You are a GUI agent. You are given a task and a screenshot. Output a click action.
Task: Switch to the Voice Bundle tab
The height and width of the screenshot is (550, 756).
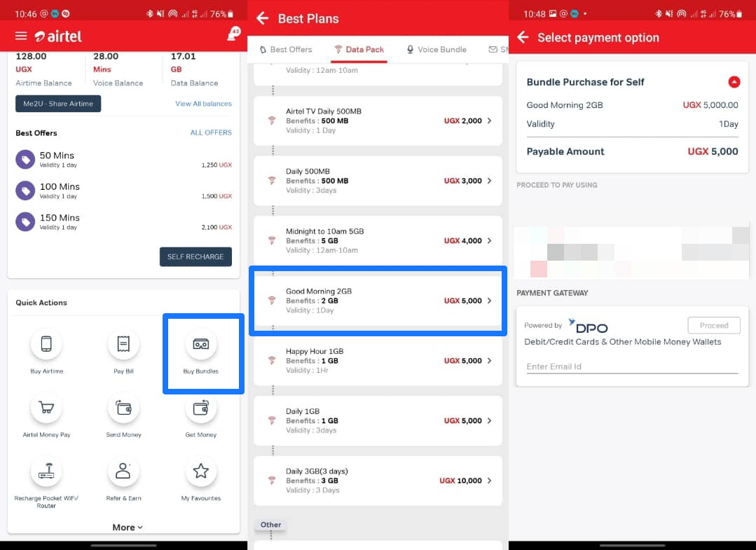coord(437,50)
